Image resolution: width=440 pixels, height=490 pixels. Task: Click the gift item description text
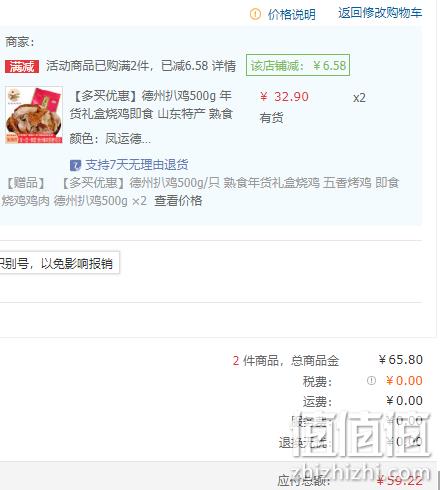point(200,192)
